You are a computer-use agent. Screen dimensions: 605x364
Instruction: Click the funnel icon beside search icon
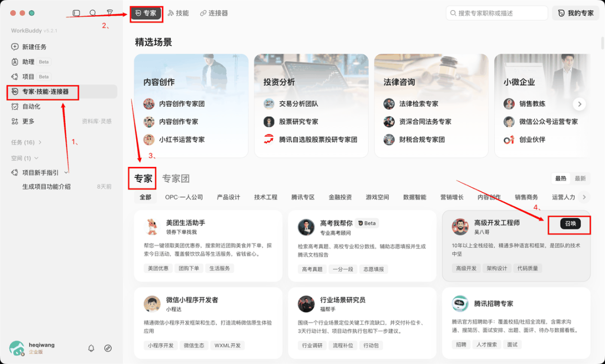tap(110, 13)
